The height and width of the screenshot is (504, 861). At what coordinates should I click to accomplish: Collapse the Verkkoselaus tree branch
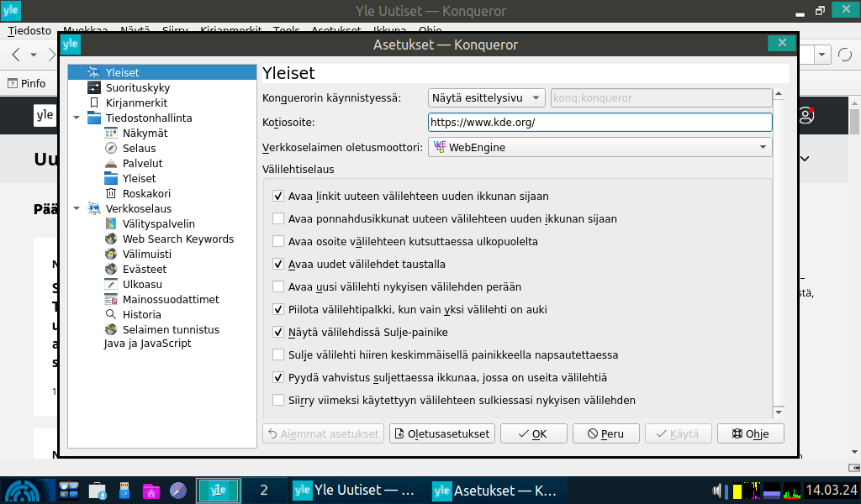pos(77,208)
